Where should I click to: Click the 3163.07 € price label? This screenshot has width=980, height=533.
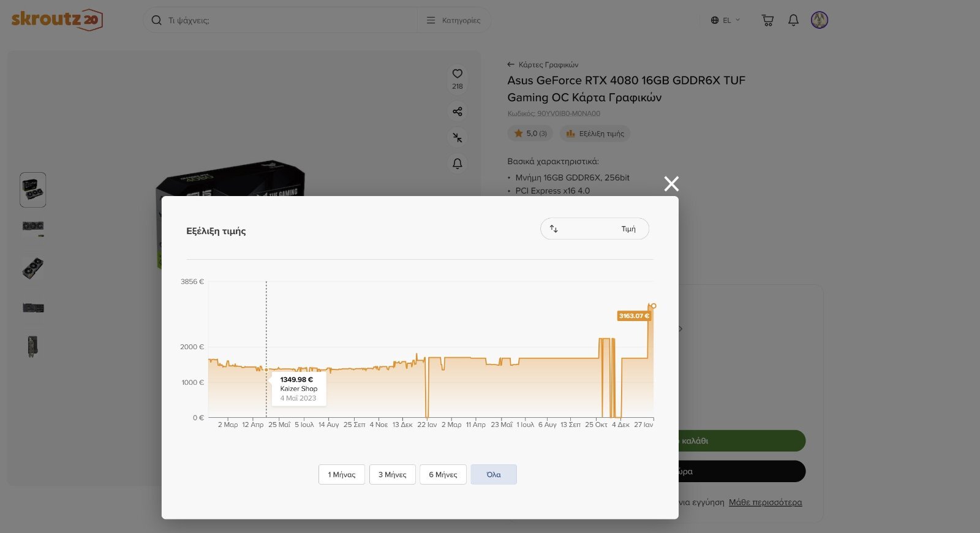pyautogui.click(x=634, y=316)
